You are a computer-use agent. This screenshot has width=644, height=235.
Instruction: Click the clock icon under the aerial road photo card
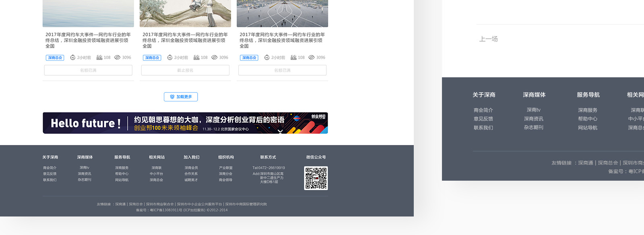pos(267,58)
